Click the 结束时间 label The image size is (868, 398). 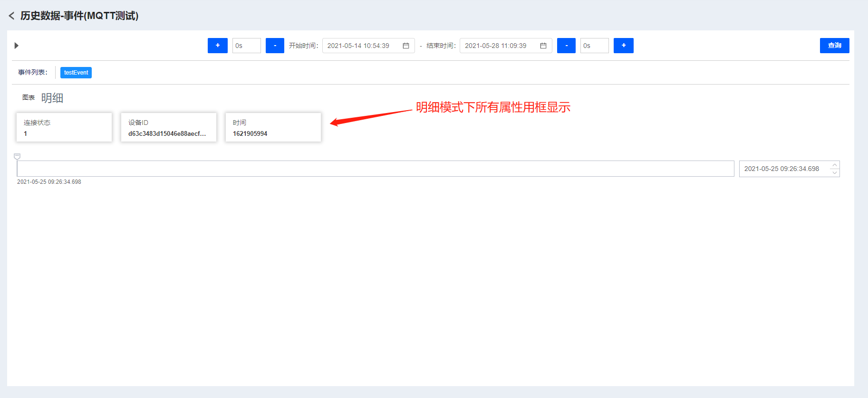click(x=441, y=46)
